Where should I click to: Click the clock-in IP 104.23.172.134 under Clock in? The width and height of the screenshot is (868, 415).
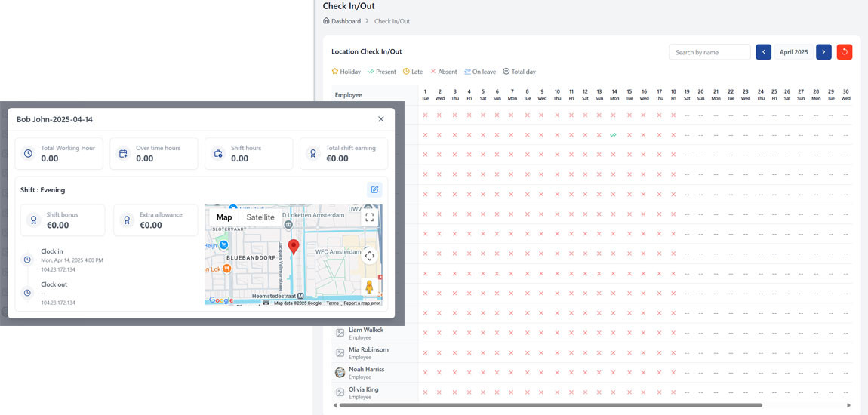click(58, 269)
